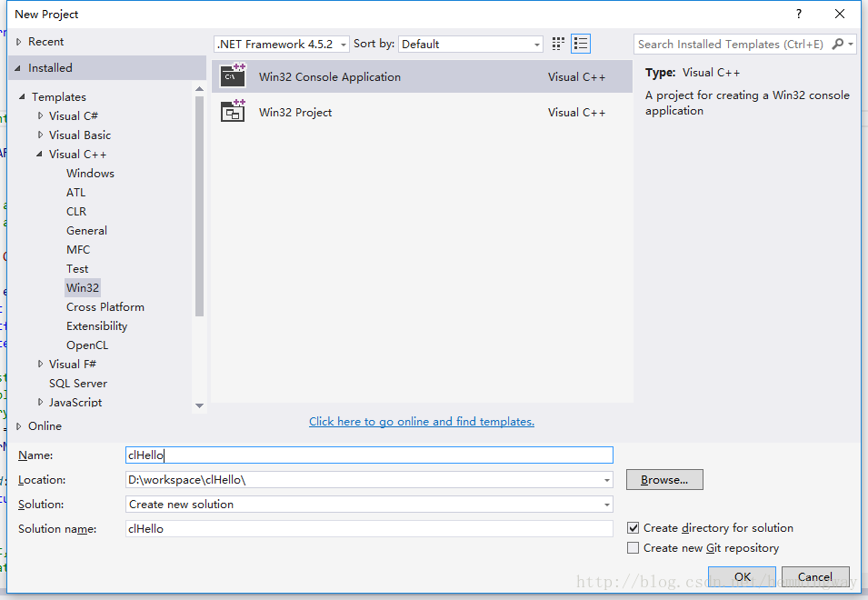Image resolution: width=868 pixels, height=600 pixels.
Task: Expand the Visual C# node
Action: click(x=40, y=115)
